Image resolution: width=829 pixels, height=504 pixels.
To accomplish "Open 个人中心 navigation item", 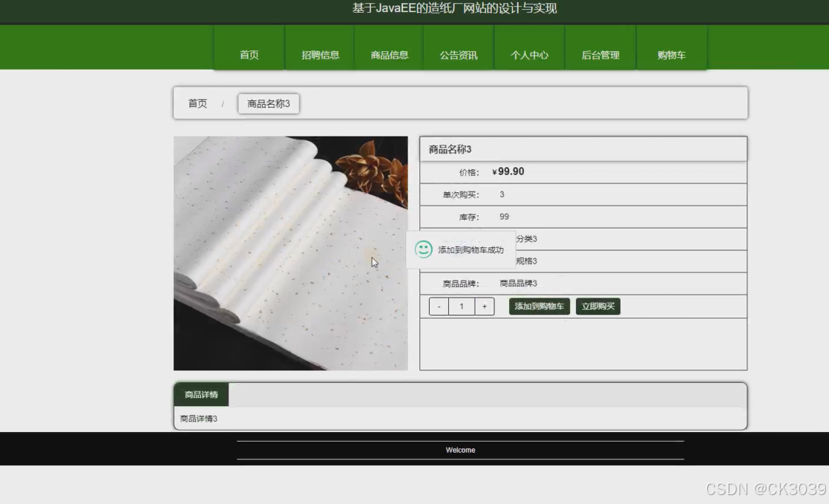I will point(529,55).
